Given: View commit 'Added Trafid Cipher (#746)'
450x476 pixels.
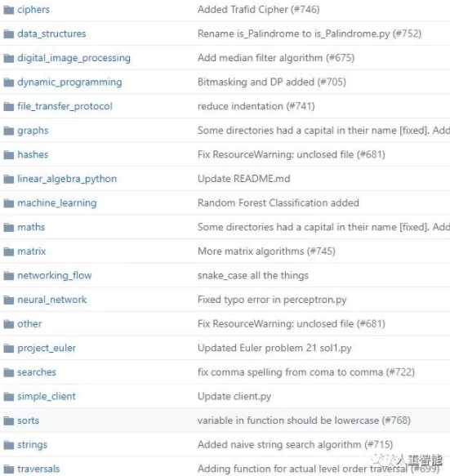Looking at the screenshot, I should coord(258,10).
